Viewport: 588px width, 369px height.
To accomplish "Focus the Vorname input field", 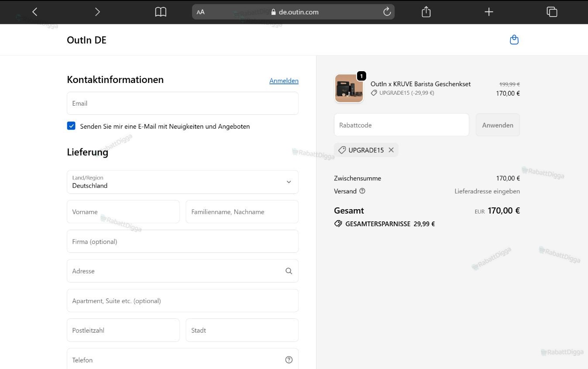I will [123, 212].
